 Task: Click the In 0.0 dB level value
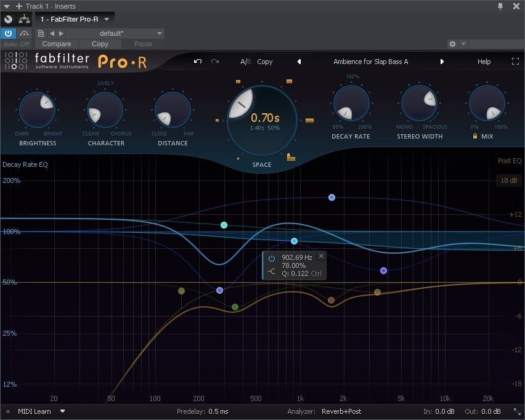(445, 411)
